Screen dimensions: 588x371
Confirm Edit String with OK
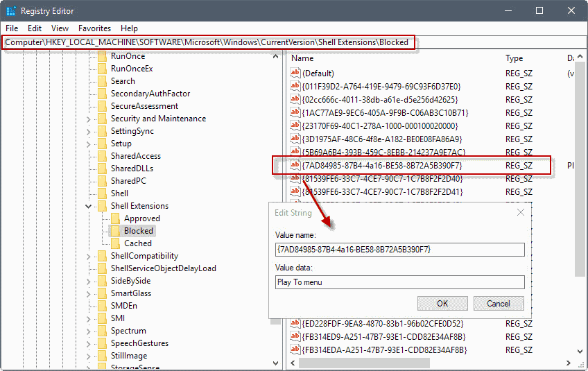click(442, 303)
